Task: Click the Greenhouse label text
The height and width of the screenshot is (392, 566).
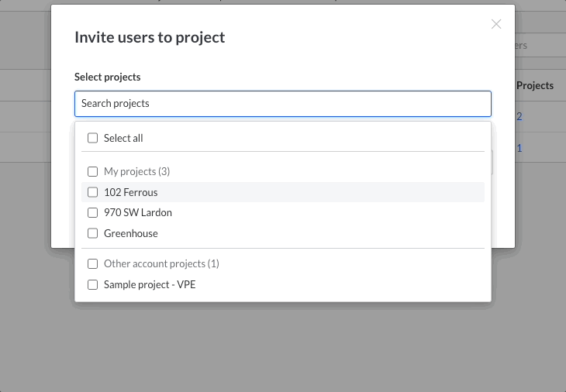Action: click(131, 234)
